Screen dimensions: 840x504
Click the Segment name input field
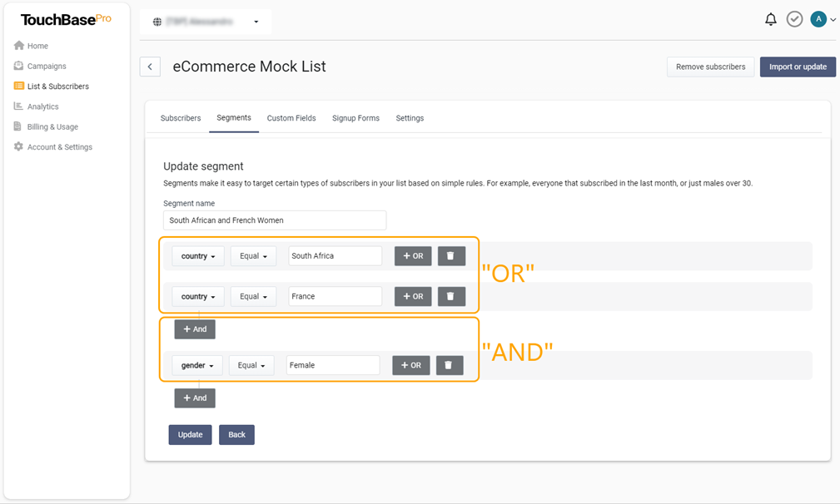point(275,220)
